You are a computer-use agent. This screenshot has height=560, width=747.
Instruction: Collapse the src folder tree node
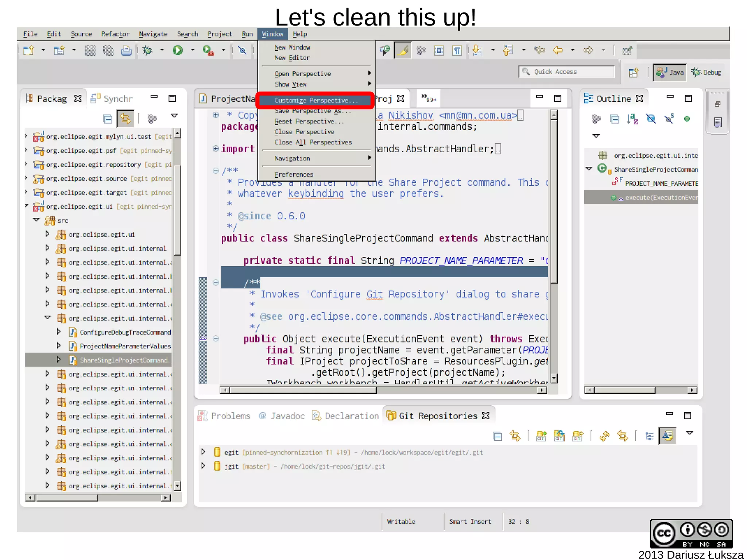[36, 220]
